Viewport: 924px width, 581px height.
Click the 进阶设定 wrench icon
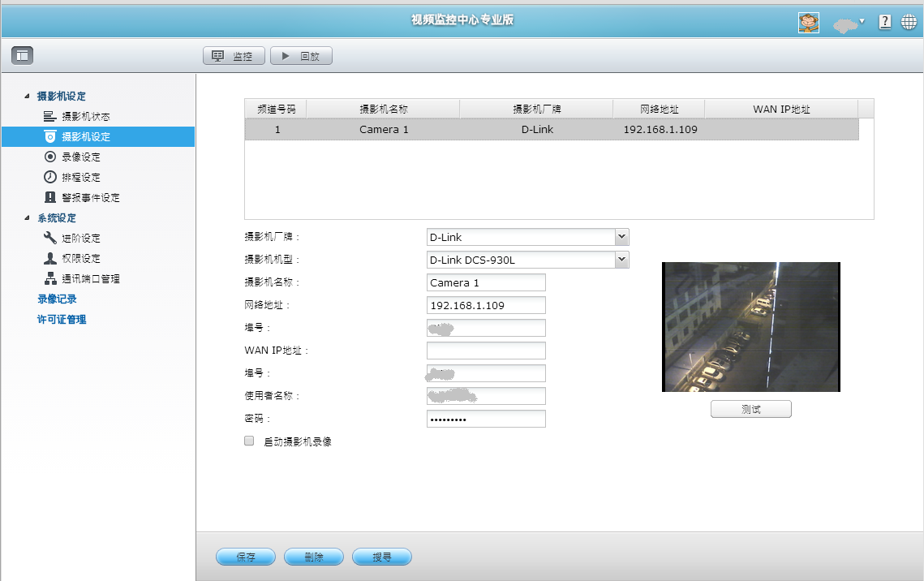pyautogui.click(x=50, y=238)
